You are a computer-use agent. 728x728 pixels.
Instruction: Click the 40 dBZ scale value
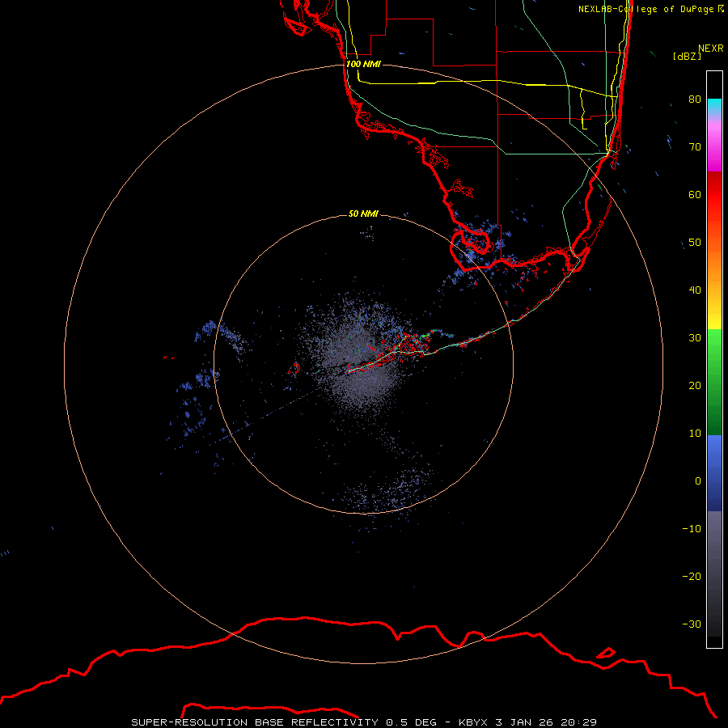point(695,290)
